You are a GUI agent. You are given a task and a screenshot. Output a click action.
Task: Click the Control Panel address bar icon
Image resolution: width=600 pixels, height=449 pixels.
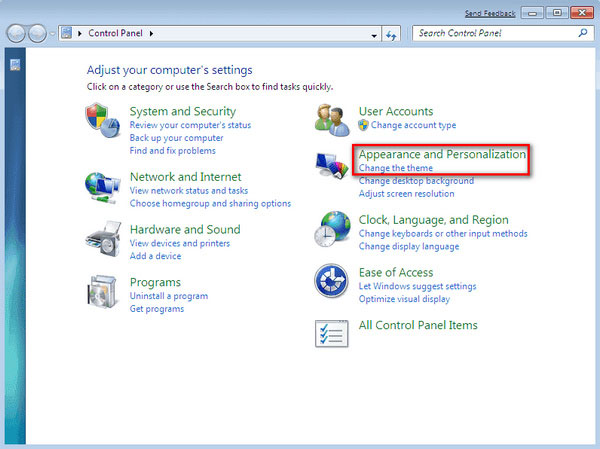67,33
